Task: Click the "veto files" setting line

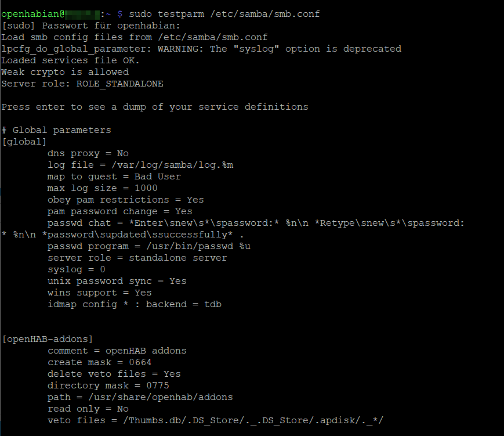Action: click(215, 420)
